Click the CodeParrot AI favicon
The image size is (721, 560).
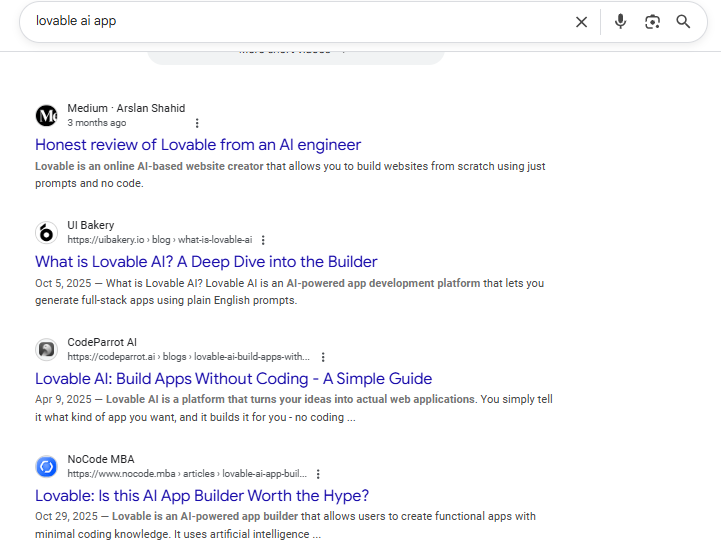pyautogui.click(x=46, y=349)
